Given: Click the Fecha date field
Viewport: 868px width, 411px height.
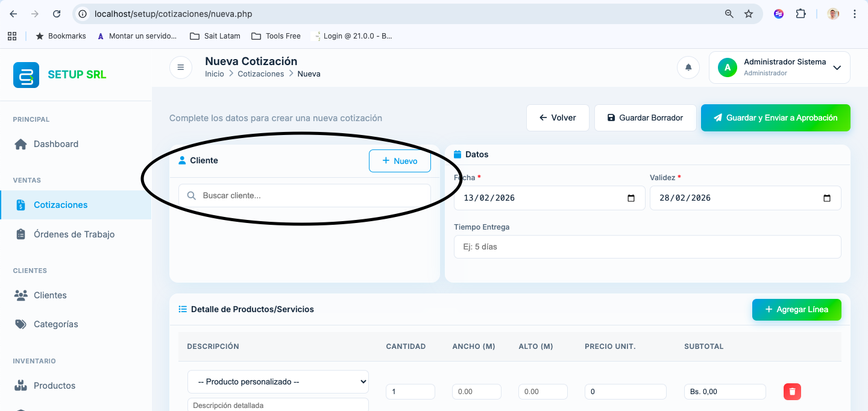Looking at the screenshot, I should 549,198.
